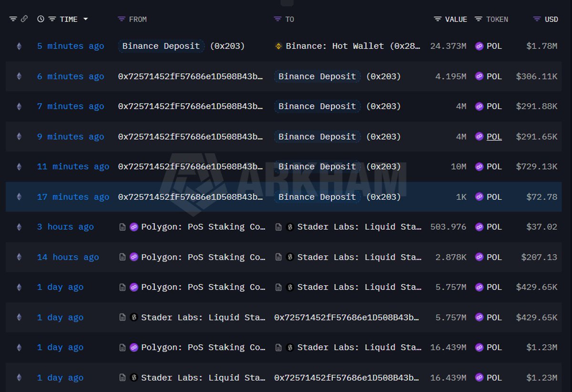572x392 pixels.
Task: Click contract document icon in 14 hours row TO
Action: [278, 257]
